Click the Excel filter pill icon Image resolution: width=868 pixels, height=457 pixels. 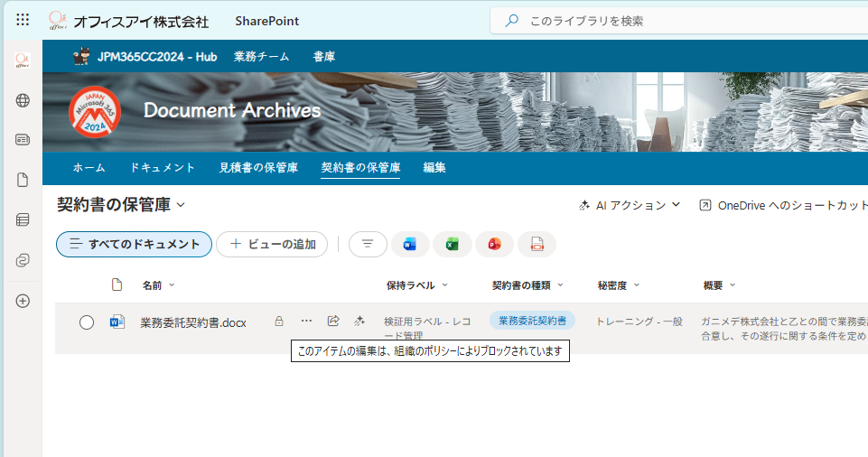(453, 244)
